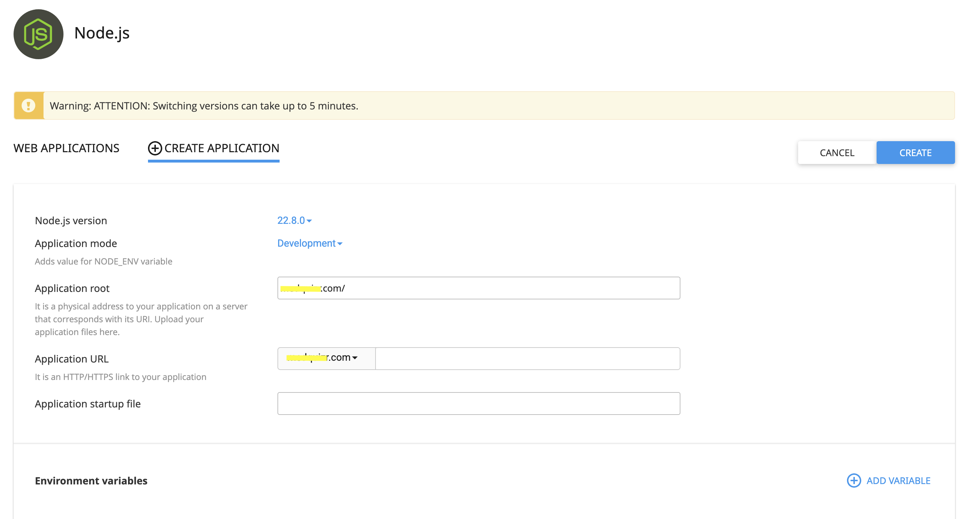Click the Application URL label
This screenshot has width=980, height=519.
[72, 359]
